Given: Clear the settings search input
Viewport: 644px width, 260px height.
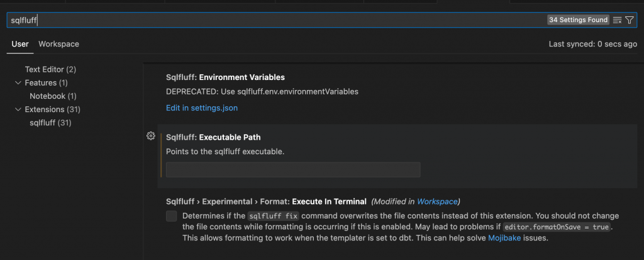Looking at the screenshot, I should (617, 20).
